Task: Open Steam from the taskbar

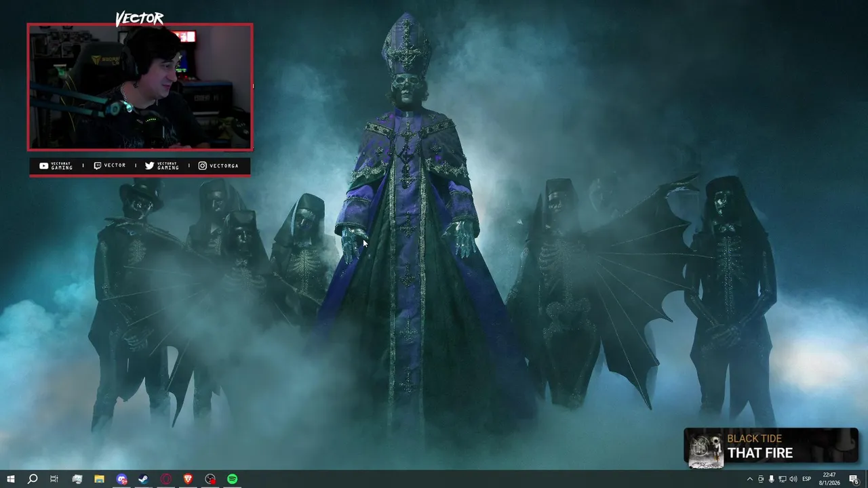Action: point(144,479)
